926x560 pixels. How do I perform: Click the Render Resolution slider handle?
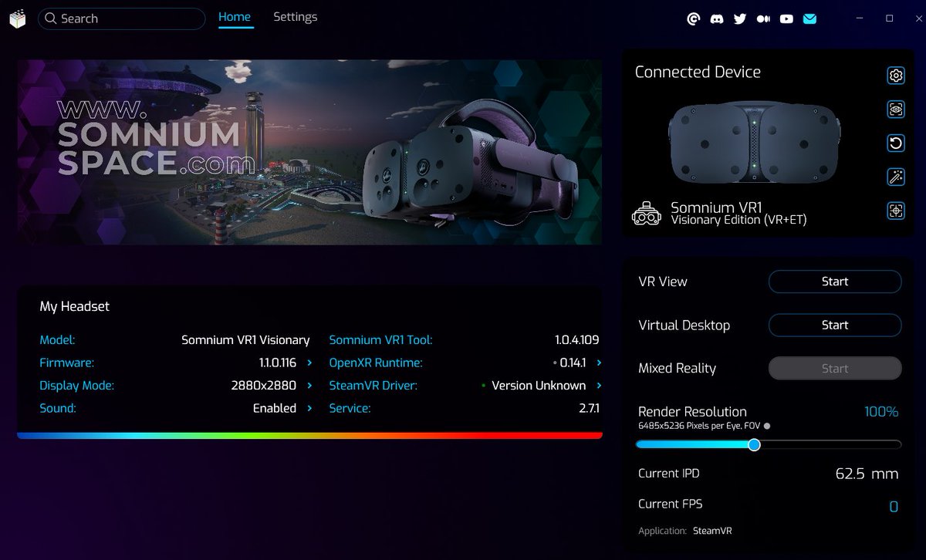click(754, 444)
